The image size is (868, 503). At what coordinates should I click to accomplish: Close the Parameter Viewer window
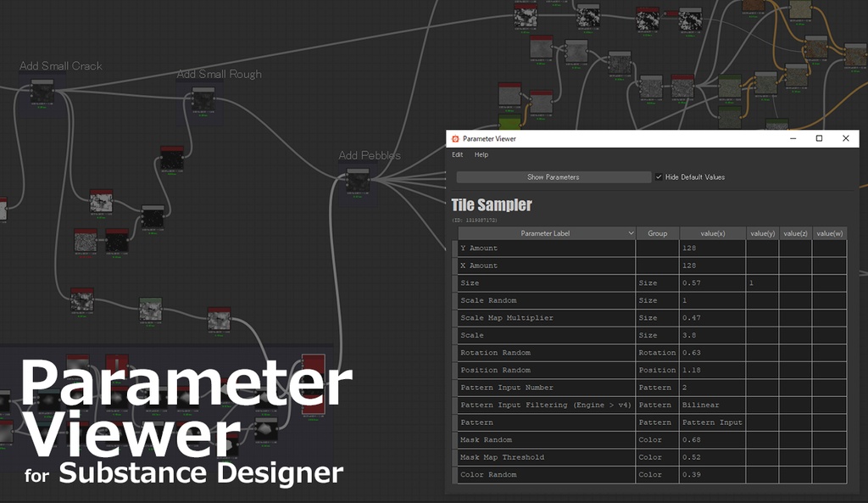click(x=846, y=138)
